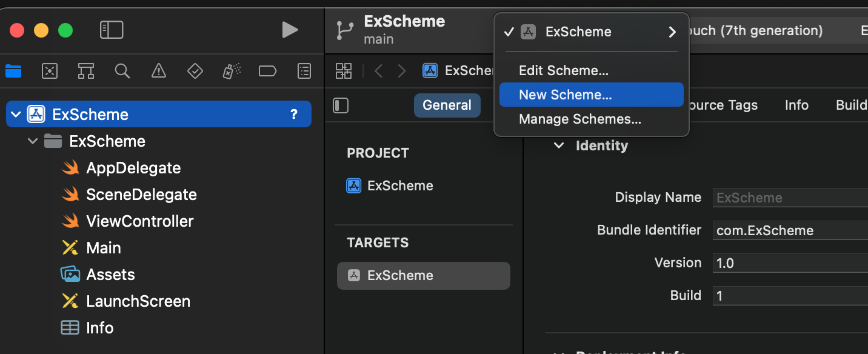Click the related items grid icon
The image size is (868, 354).
(344, 71)
